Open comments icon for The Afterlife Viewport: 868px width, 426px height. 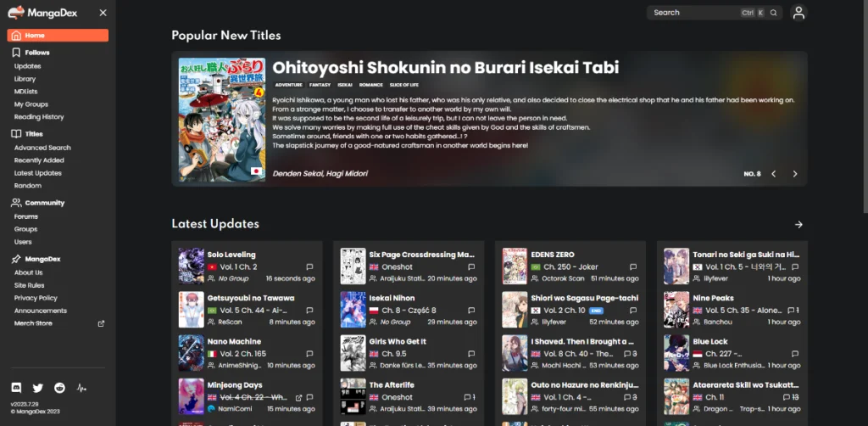[x=470, y=397]
